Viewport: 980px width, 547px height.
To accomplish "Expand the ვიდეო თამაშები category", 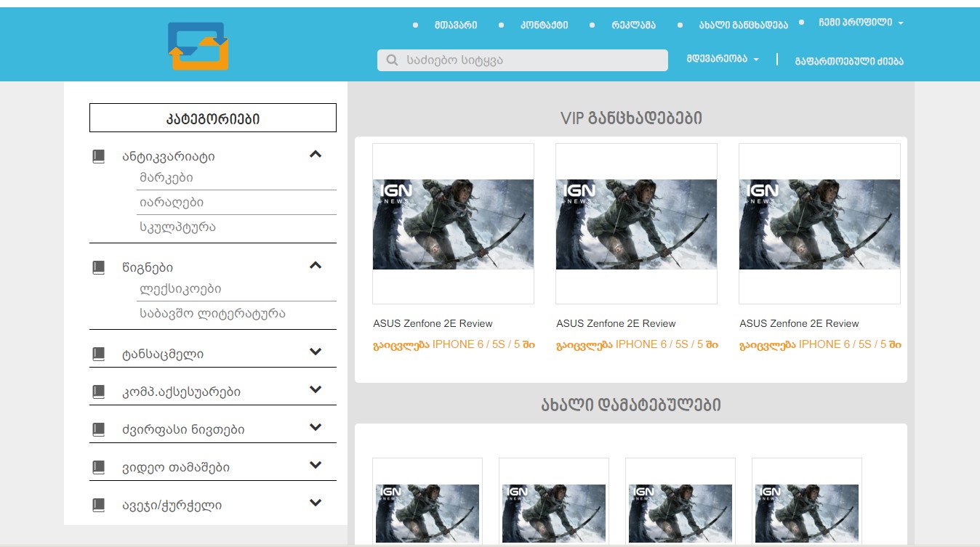I will tap(316, 465).
